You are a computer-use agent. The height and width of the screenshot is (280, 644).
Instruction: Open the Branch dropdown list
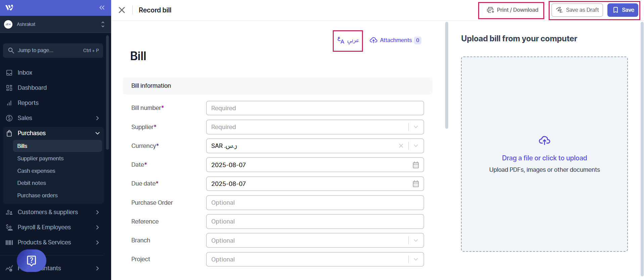tap(416, 241)
